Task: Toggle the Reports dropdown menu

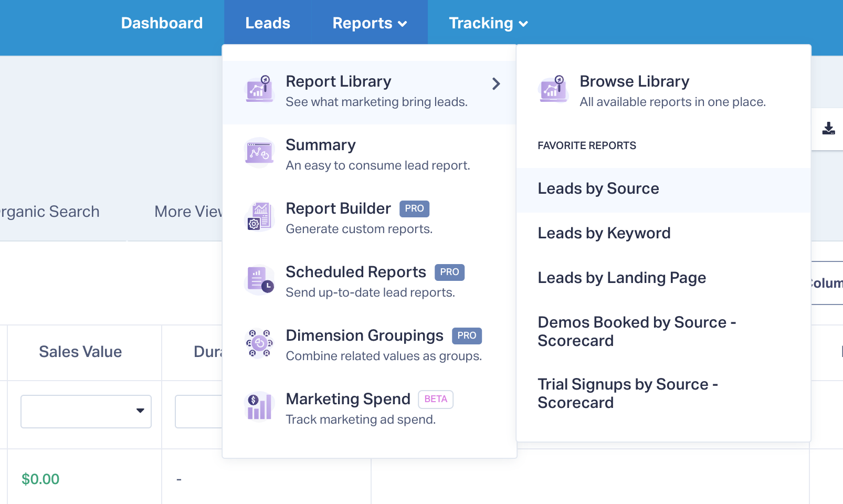Action: pyautogui.click(x=370, y=23)
